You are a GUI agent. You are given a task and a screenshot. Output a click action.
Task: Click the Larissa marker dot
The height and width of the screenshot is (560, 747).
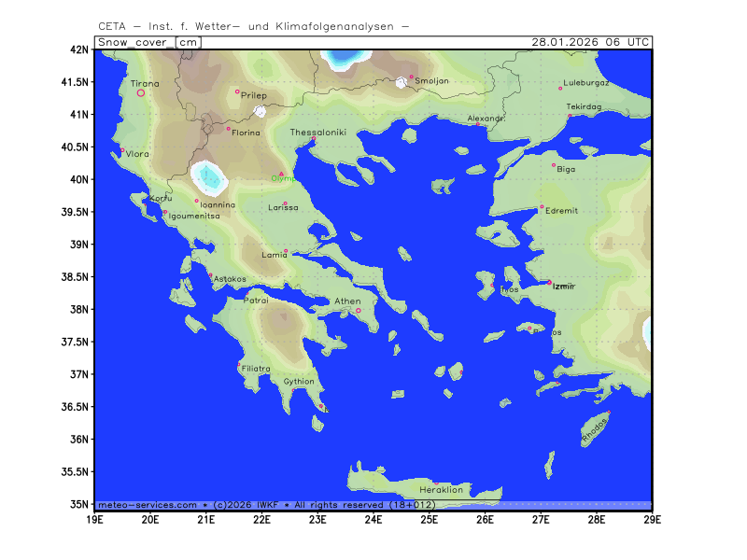[285, 203]
